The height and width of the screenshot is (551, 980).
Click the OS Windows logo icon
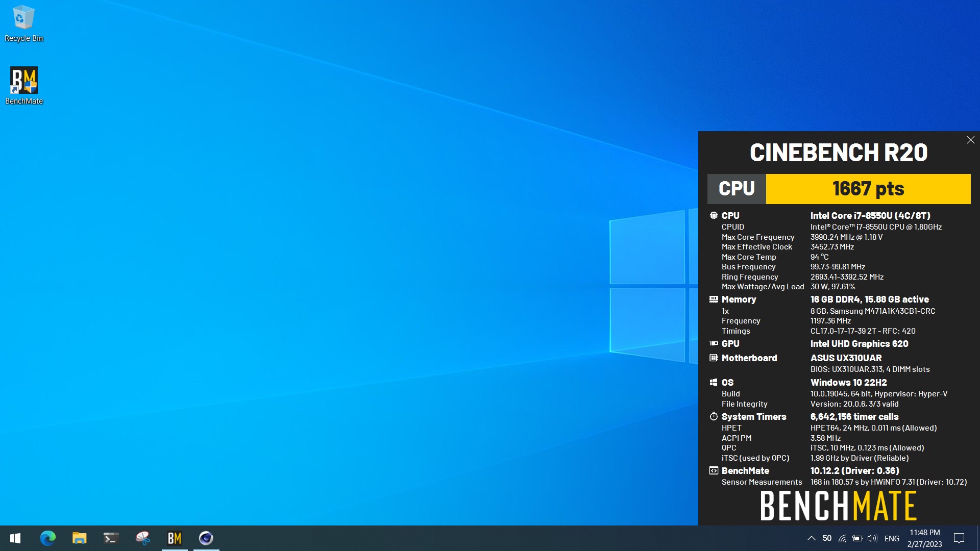[x=714, y=382]
